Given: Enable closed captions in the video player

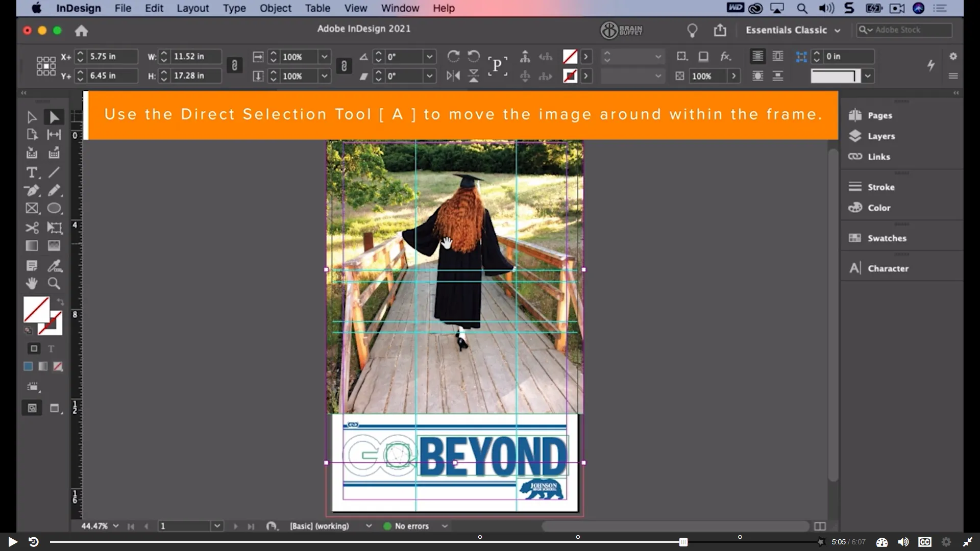Looking at the screenshot, I should tap(925, 542).
